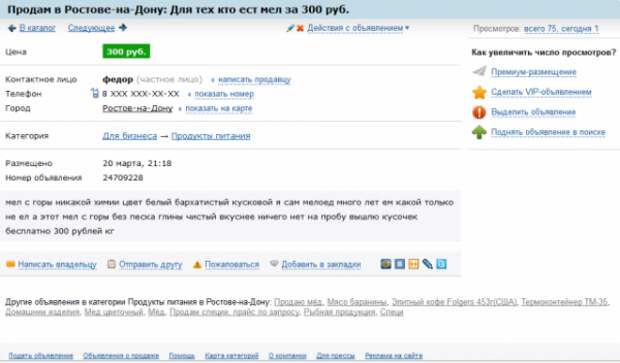Click the pencil edit icon near 'Действия с объявлением'
620x363 pixels.
[291, 28]
